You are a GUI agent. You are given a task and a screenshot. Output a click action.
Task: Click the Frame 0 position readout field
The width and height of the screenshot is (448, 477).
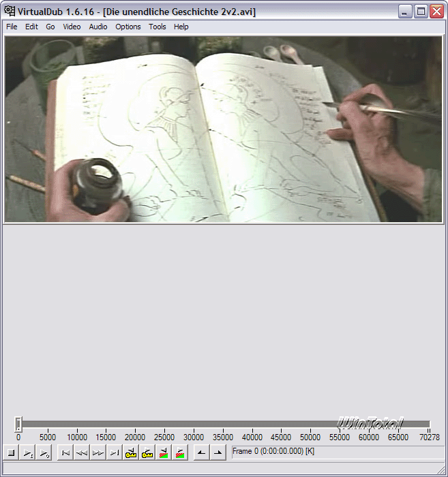[338, 451]
